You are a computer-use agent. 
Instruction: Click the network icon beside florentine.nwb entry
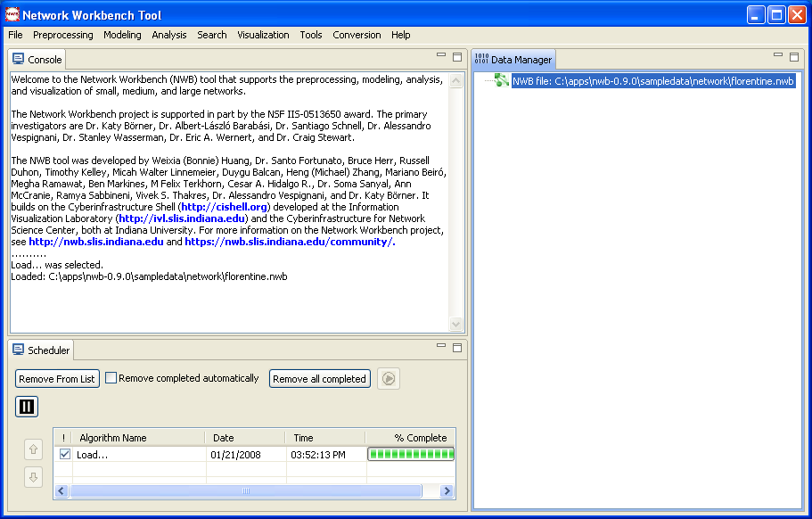point(501,80)
